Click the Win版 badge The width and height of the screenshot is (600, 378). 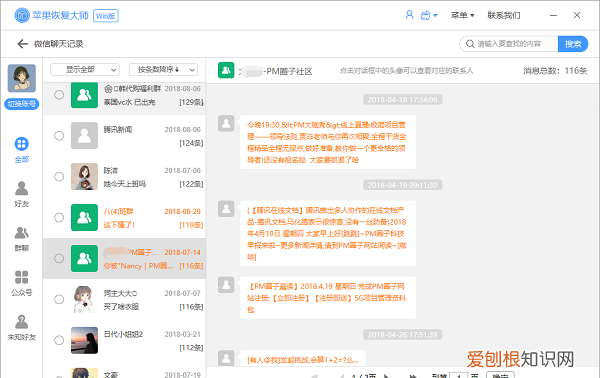click(x=106, y=16)
